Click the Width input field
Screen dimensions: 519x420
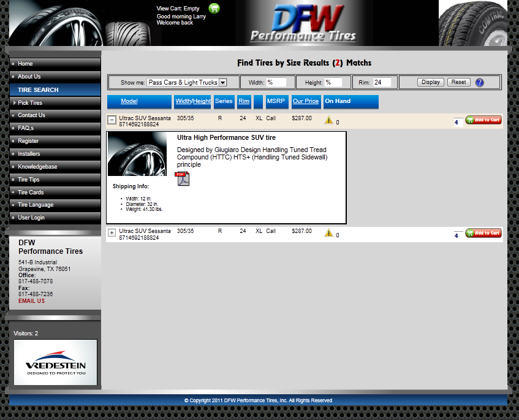[276, 82]
